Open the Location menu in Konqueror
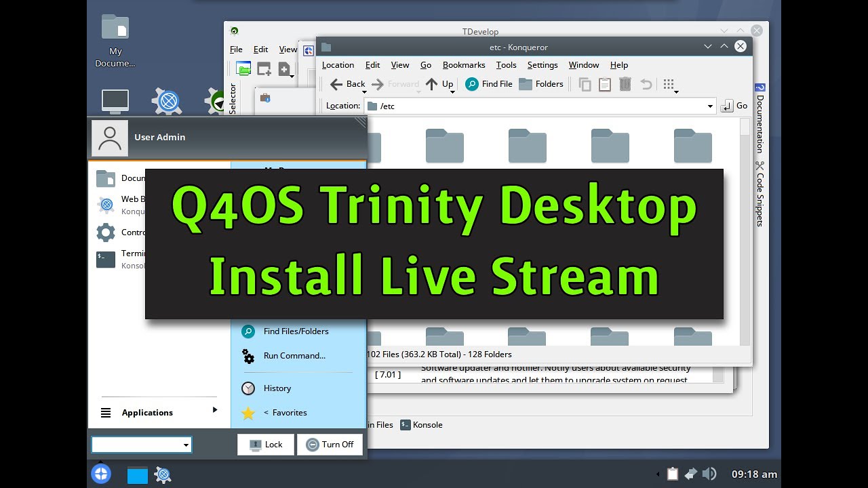 coord(338,65)
